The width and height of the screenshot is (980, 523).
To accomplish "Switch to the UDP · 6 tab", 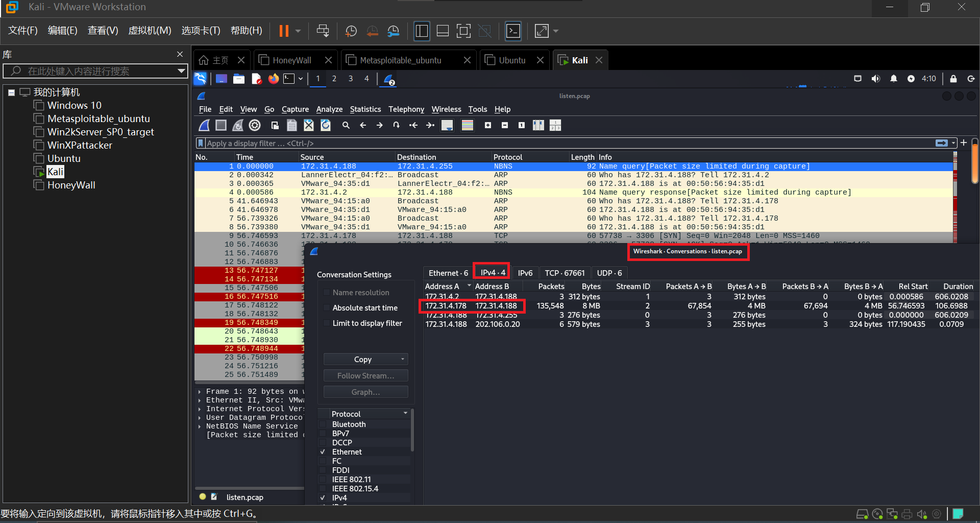I will click(609, 273).
